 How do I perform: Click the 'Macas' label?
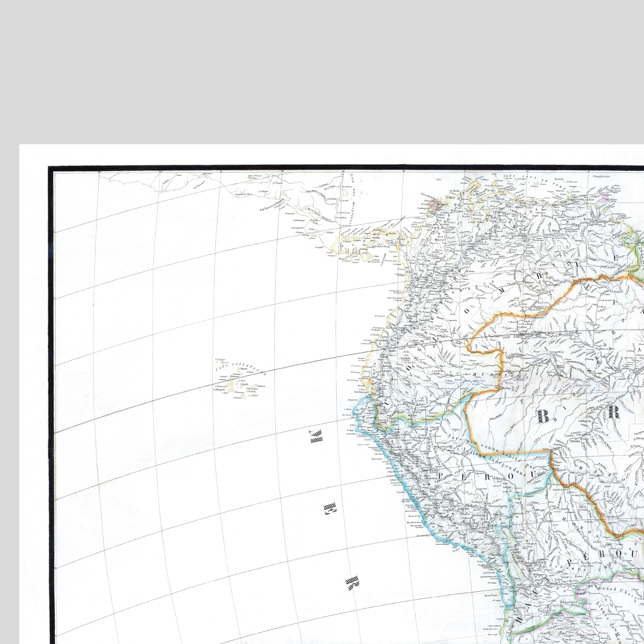[x=394, y=379]
